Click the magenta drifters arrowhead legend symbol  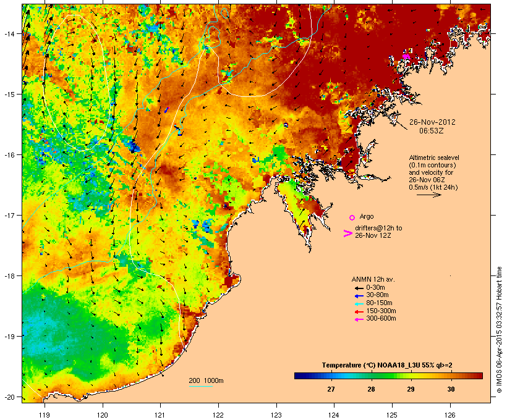pos(347,233)
